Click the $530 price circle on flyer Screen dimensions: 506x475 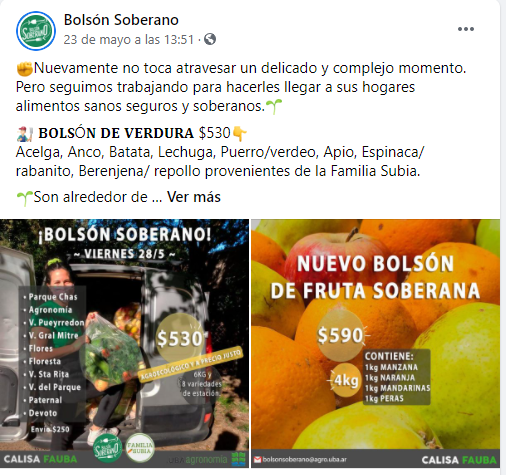(180, 338)
